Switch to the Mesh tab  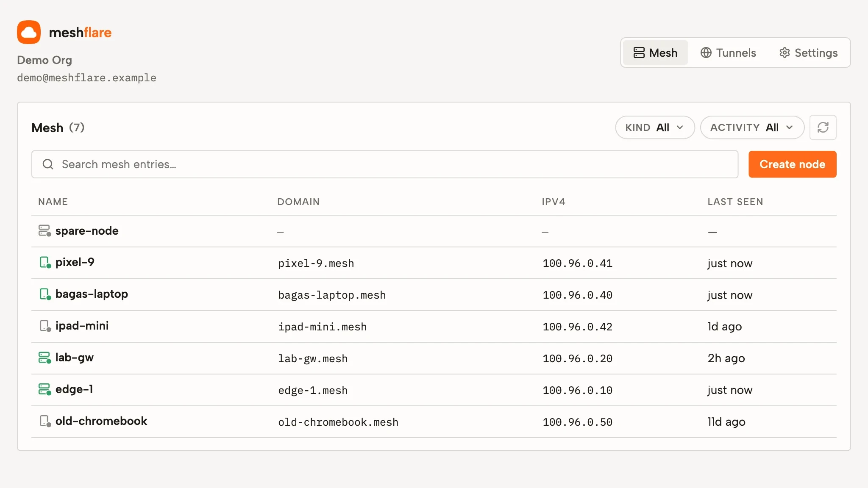pyautogui.click(x=655, y=53)
